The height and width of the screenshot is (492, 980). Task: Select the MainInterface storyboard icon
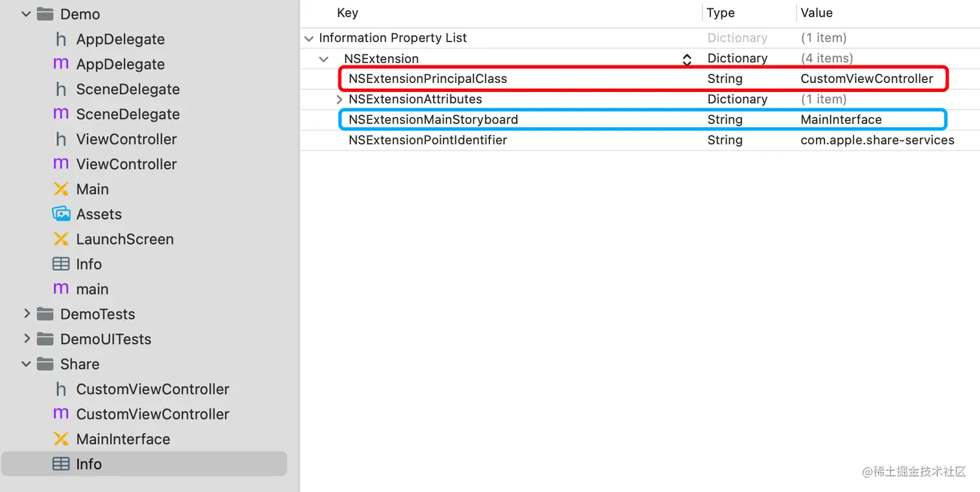[61, 439]
